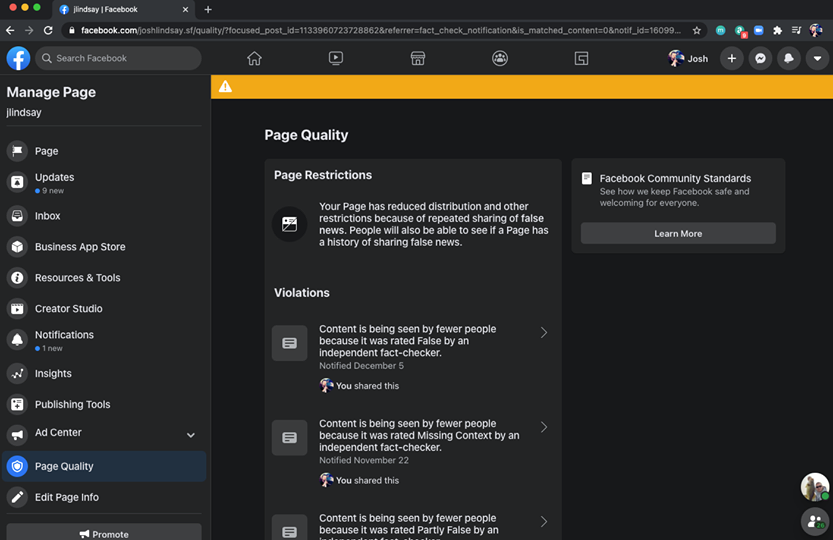The width and height of the screenshot is (833, 540).
Task: Click the Facebook logo icon
Action: [18, 58]
